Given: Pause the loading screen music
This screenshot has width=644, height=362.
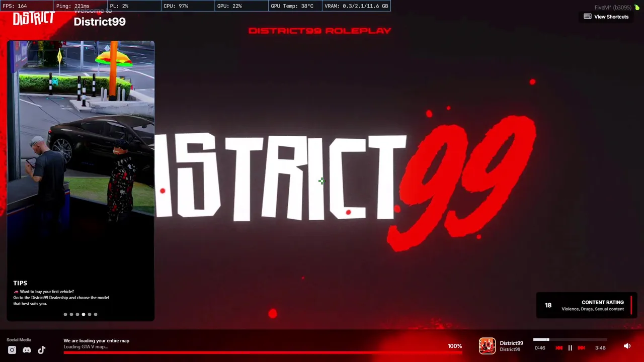Looking at the screenshot, I should point(570,348).
